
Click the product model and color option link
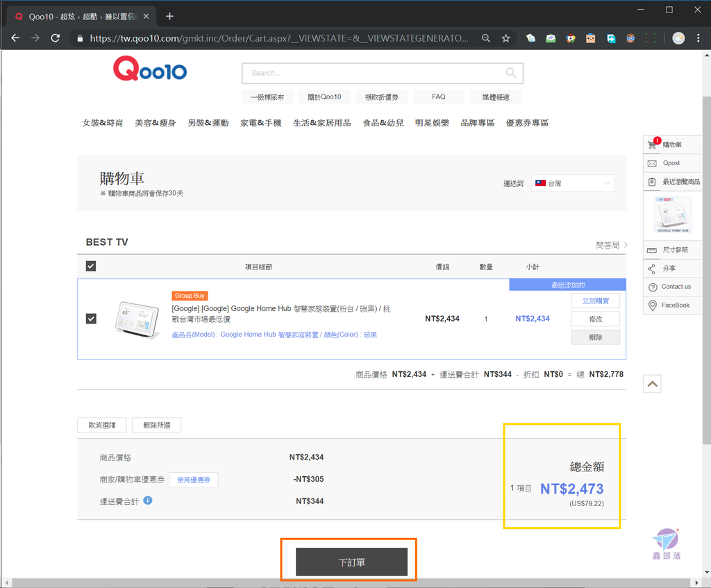(274, 335)
